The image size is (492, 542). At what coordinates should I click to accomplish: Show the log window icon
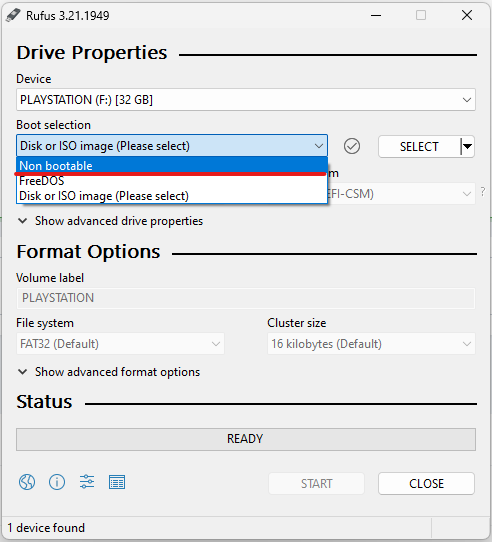point(117,482)
